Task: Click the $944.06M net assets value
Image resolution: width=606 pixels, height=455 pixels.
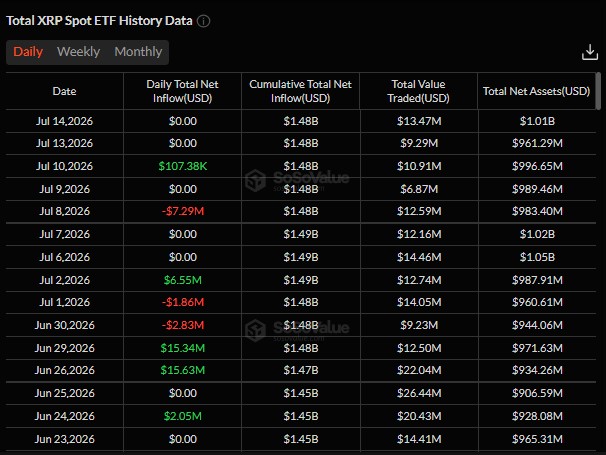Action: click(537, 325)
